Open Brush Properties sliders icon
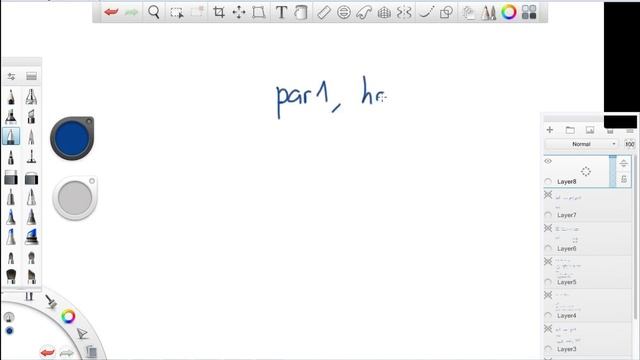This screenshot has height=360, width=640. (x=11, y=76)
